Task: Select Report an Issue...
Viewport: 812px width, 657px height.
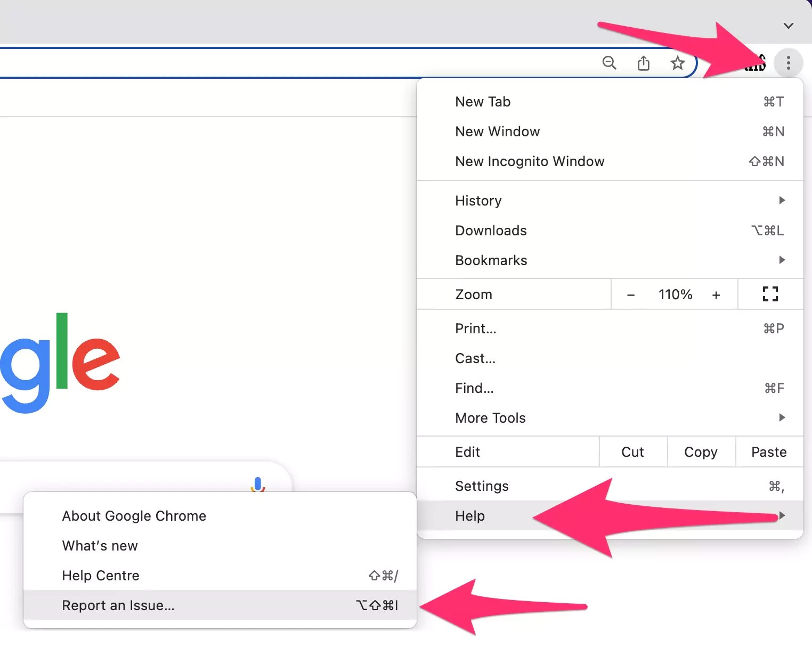Action: click(118, 605)
